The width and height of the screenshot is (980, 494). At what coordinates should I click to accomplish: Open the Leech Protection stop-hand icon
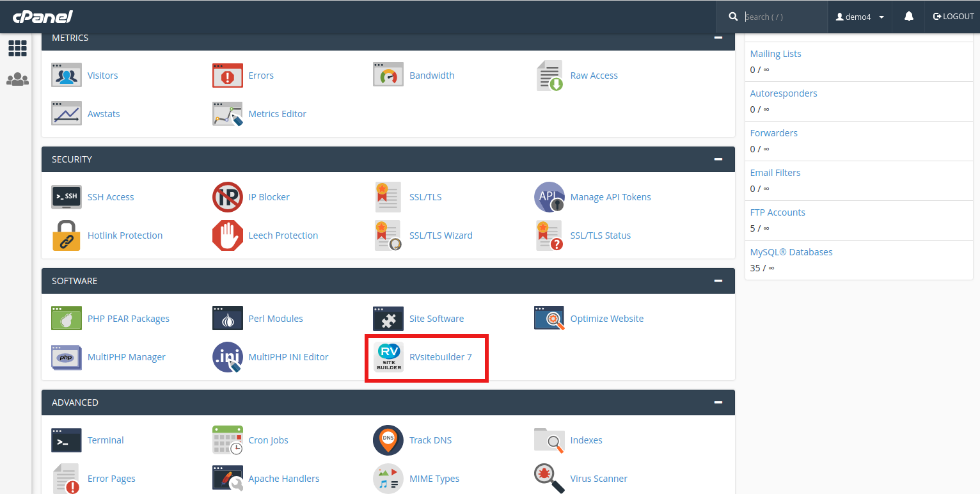click(228, 235)
